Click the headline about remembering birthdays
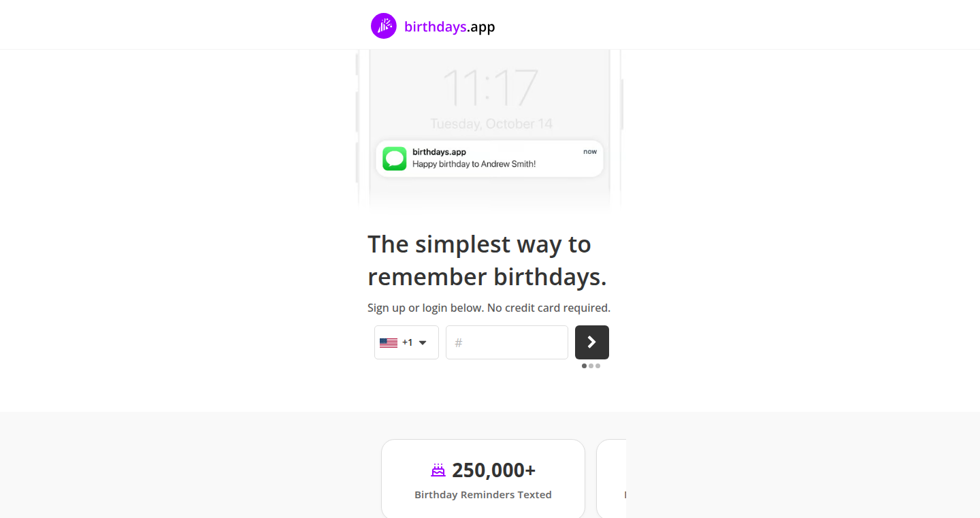This screenshot has height=518, width=980. click(487, 260)
